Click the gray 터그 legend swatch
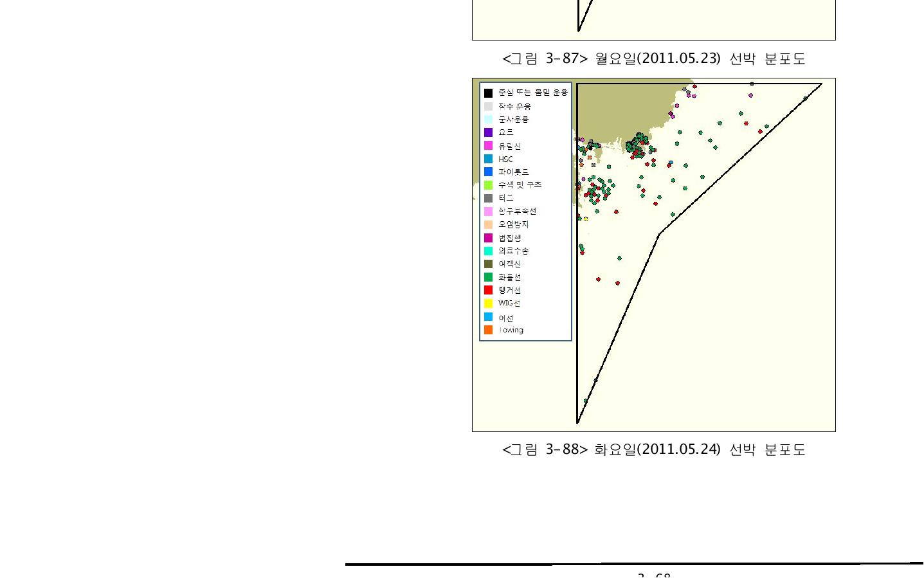The image size is (924, 578). [489, 198]
